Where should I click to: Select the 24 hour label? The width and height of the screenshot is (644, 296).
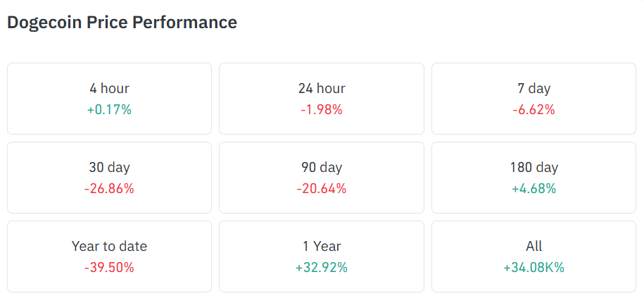(x=322, y=89)
